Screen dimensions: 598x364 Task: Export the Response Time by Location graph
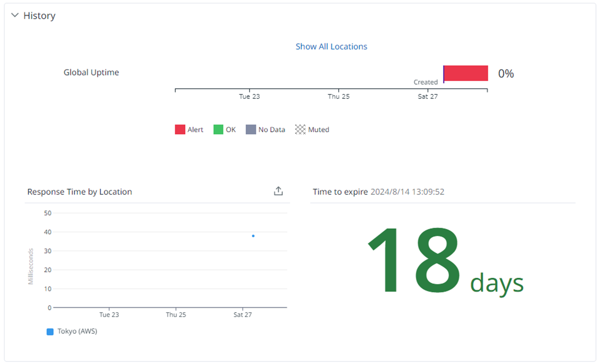coord(278,191)
